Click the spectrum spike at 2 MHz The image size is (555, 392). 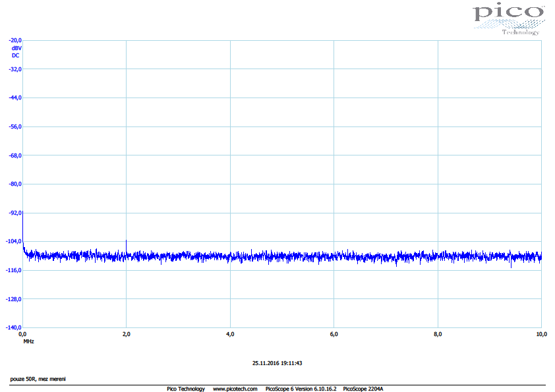[x=127, y=246]
